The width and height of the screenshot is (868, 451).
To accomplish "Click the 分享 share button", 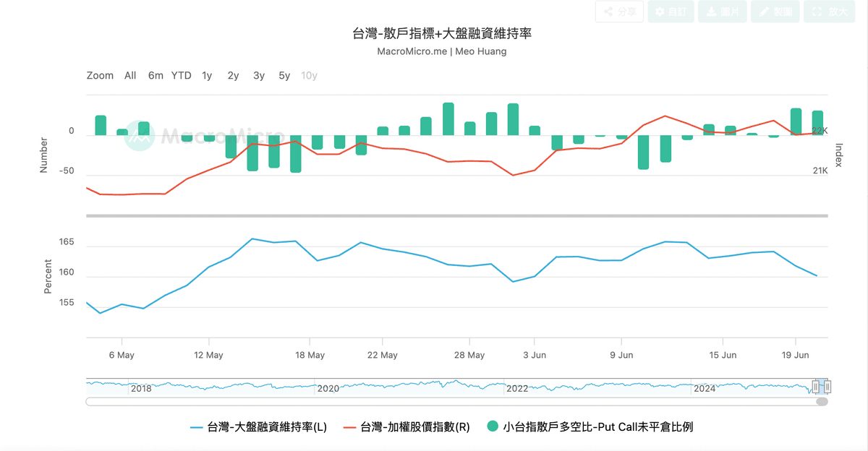I will [619, 12].
